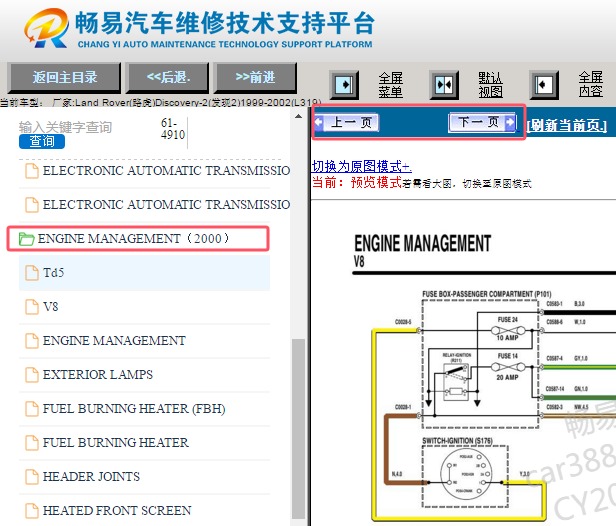Open the Td5 diagram entry
Screen dimensions: 616x526
[x=144, y=273]
